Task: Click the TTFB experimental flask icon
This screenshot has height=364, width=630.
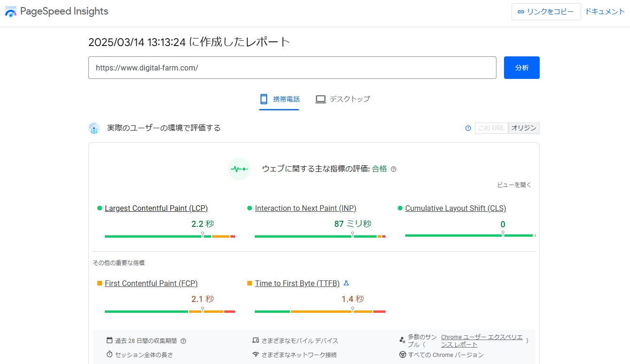Action: coord(346,283)
